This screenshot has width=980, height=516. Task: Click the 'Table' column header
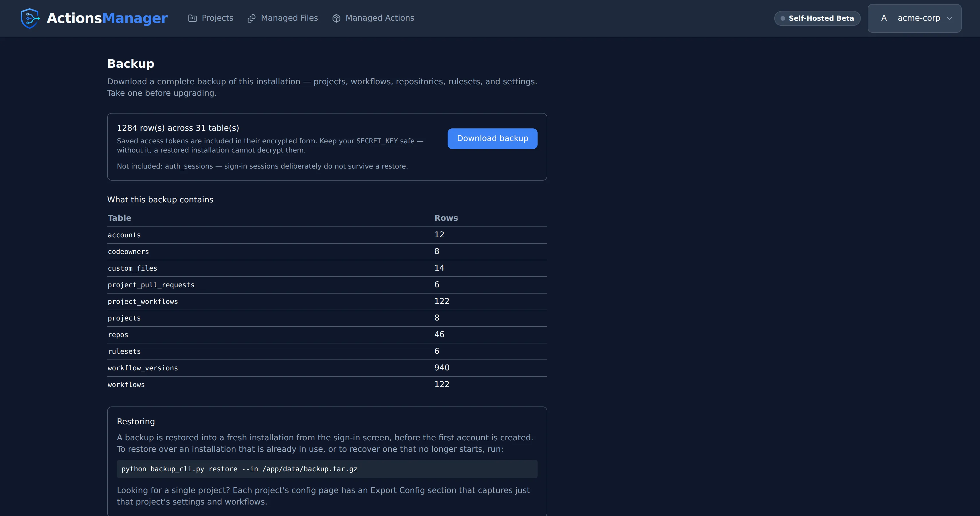click(119, 218)
